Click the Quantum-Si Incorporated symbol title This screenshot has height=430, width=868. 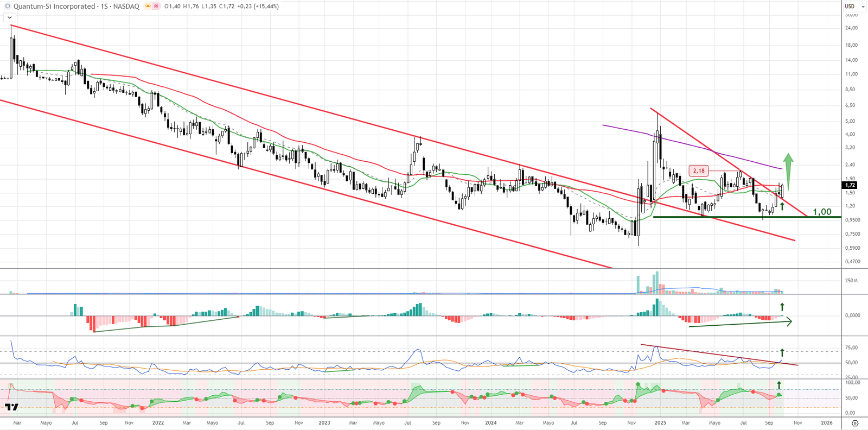point(54,7)
